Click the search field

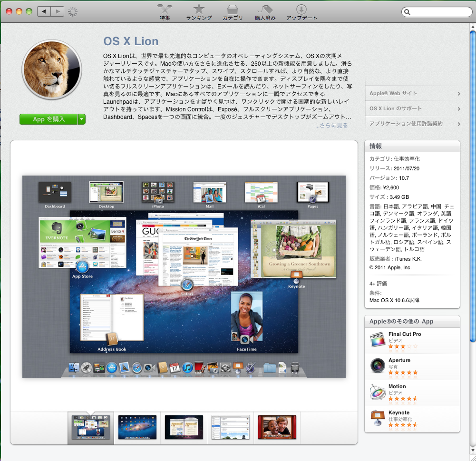pyautogui.click(x=436, y=11)
